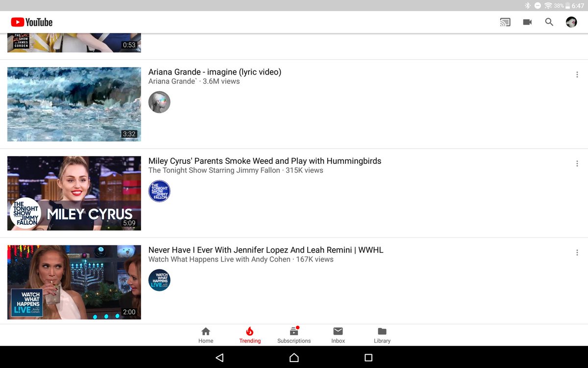588x368 pixels.
Task: Tap the camera record video icon
Action: [527, 22]
